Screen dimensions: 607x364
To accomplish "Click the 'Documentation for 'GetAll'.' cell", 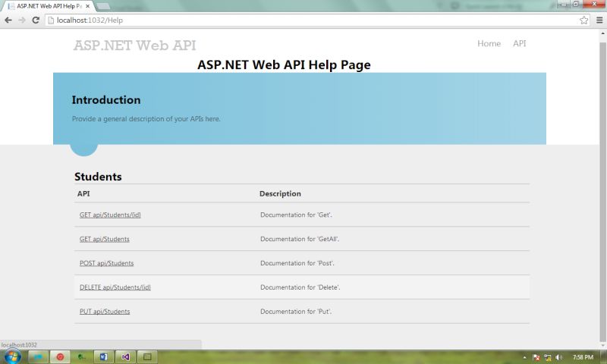I will (300, 239).
